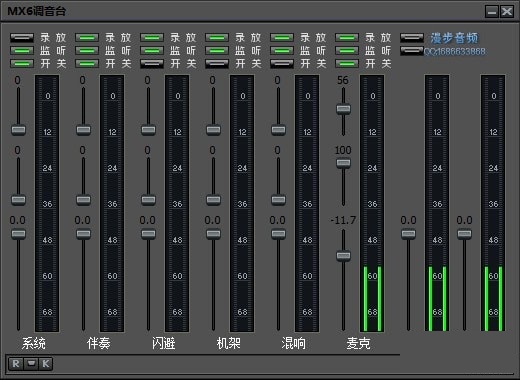Click the second small slider of 系统 channel
This screenshot has width=520, height=380.
(18, 200)
